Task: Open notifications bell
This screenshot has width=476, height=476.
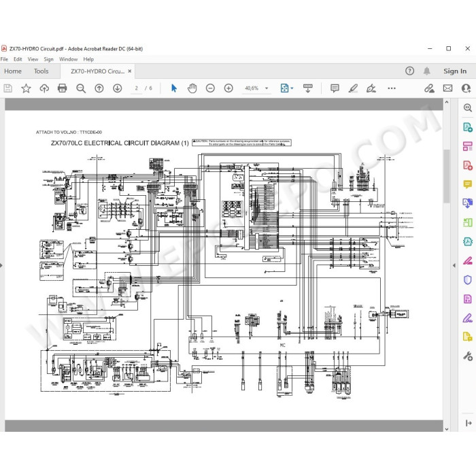Action: (x=426, y=71)
